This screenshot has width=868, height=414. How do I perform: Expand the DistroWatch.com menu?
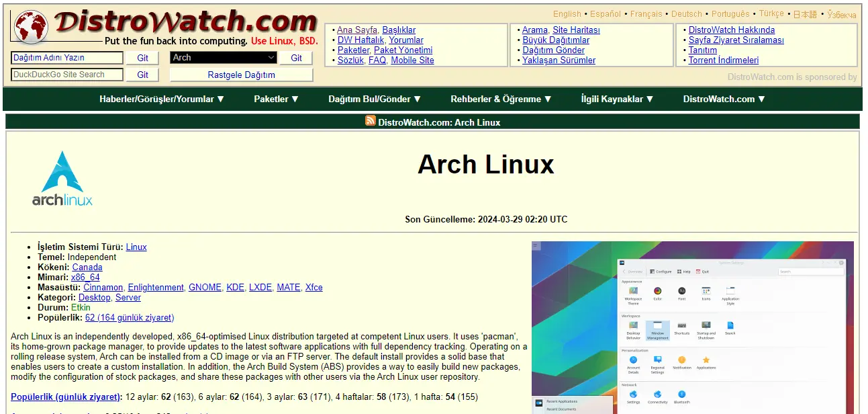(x=724, y=99)
